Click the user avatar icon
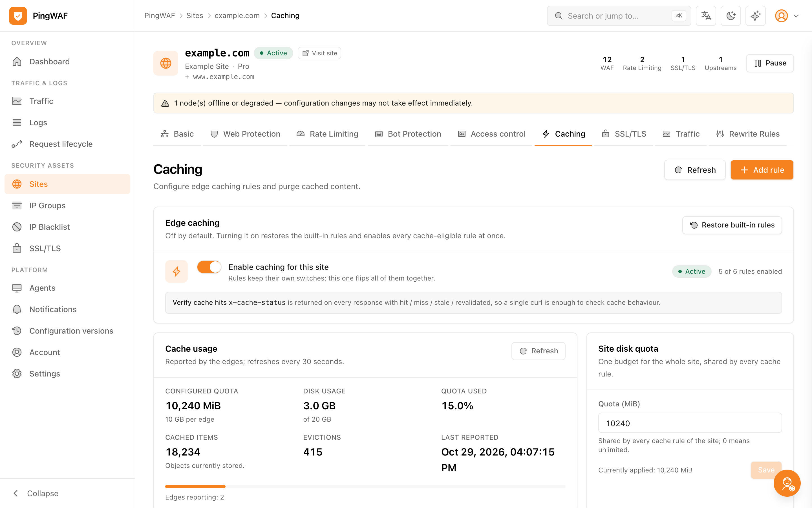Image resolution: width=812 pixels, height=508 pixels. tap(781, 16)
